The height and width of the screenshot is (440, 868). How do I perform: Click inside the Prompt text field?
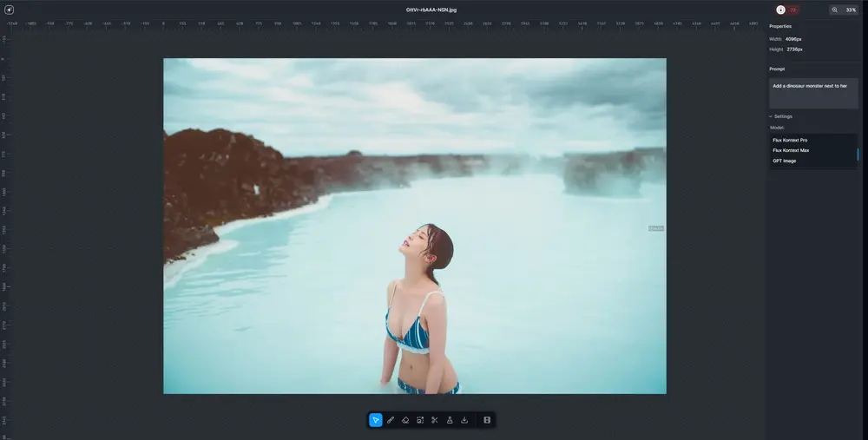(x=812, y=94)
